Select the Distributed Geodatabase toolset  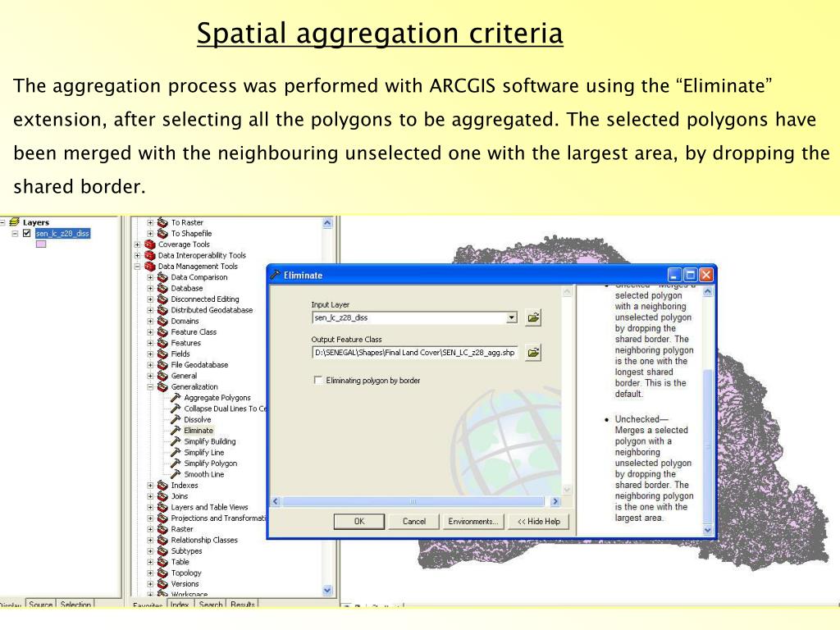pos(212,309)
